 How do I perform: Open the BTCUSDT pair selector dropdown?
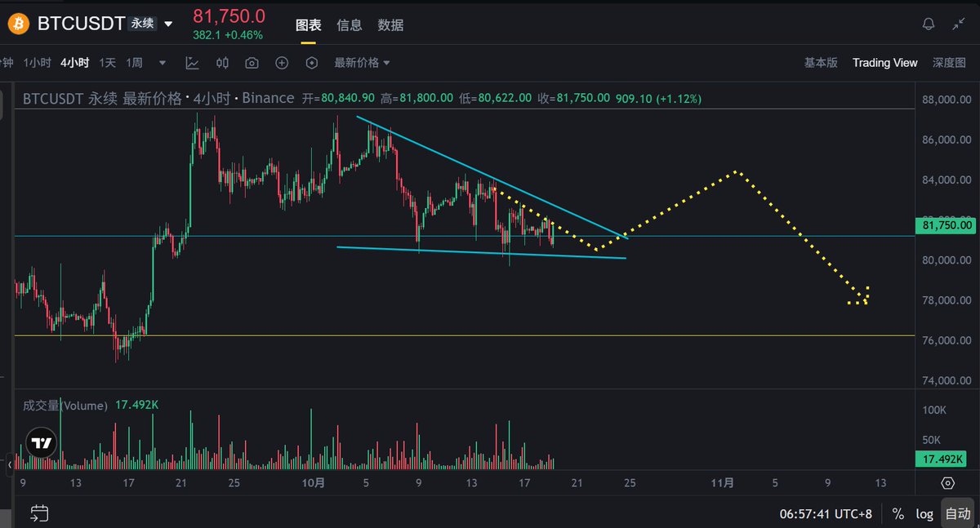point(168,24)
